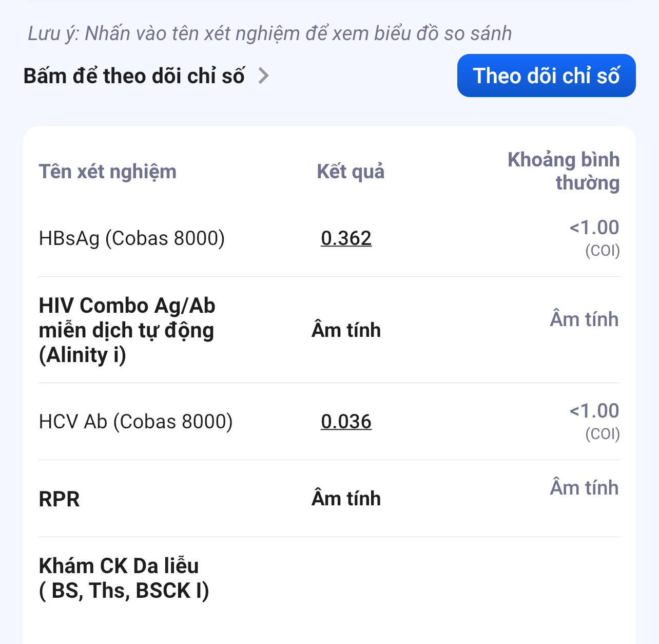Click the Kết quả column header
The width and height of the screenshot is (659, 644).
click(x=351, y=172)
